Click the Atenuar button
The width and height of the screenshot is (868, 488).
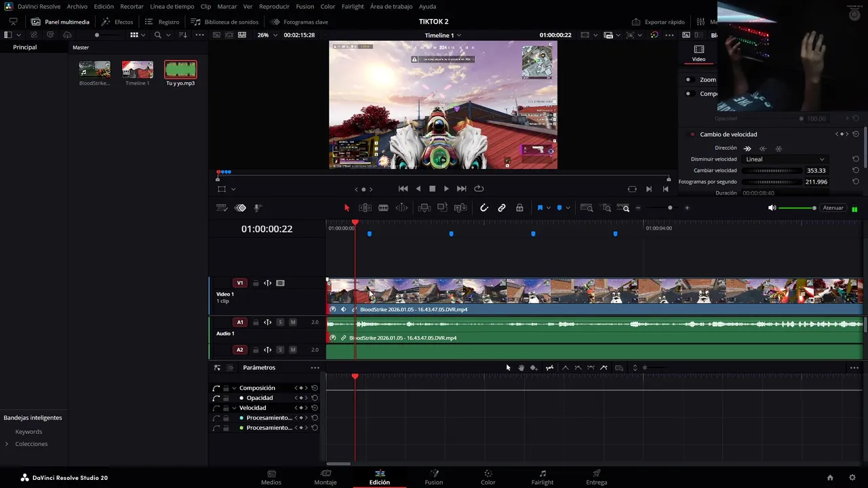pos(833,208)
